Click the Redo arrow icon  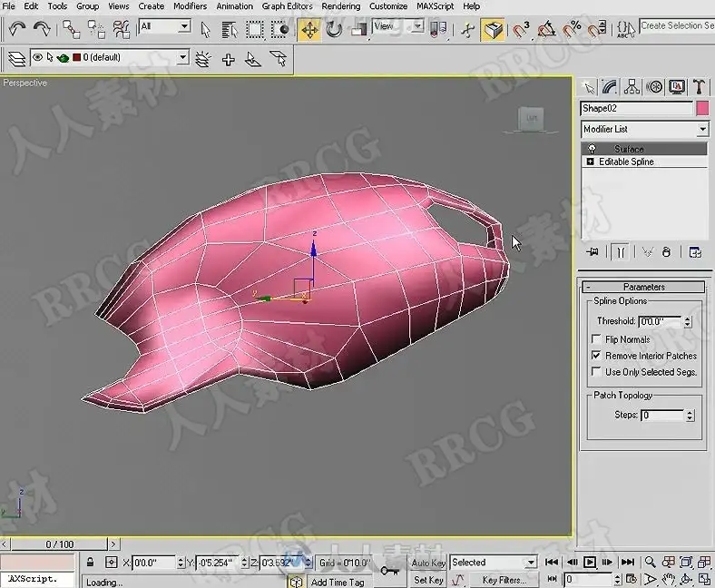(x=42, y=30)
